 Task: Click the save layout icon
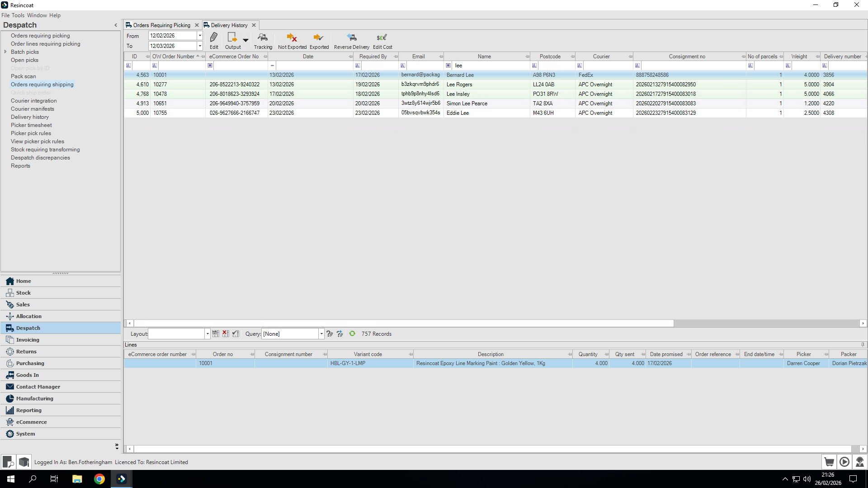coord(216,334)
